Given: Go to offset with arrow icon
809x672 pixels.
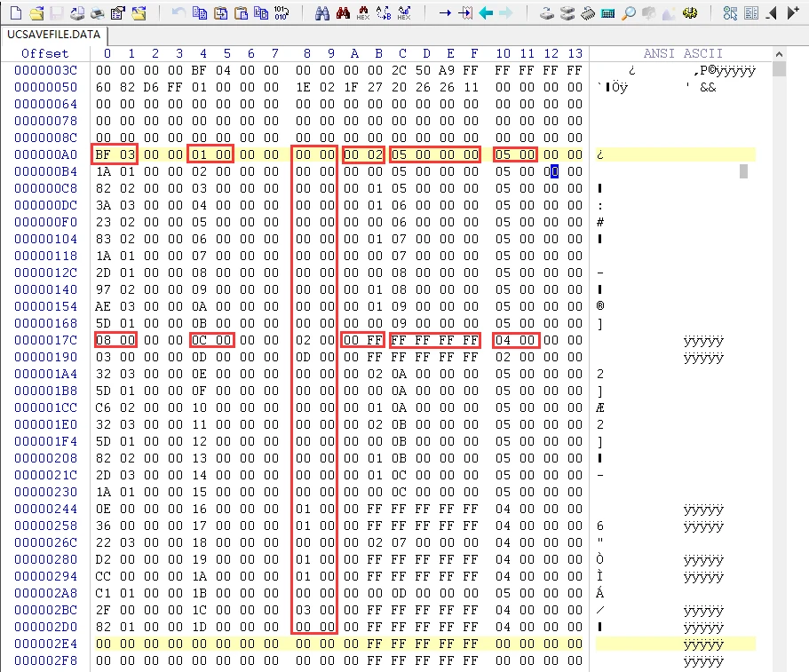Looking at the screenshot, I should pyautogui.click(x=445, y=12).
